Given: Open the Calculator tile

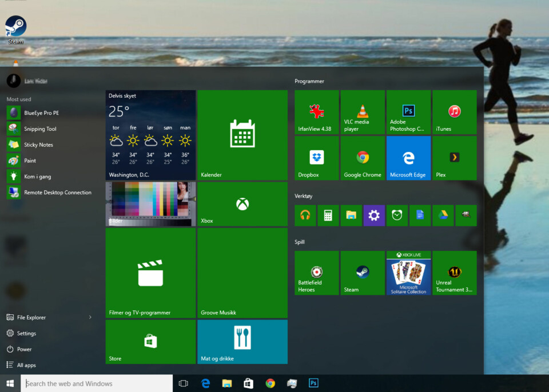Looking at the screenshot, I should (328, 215).
